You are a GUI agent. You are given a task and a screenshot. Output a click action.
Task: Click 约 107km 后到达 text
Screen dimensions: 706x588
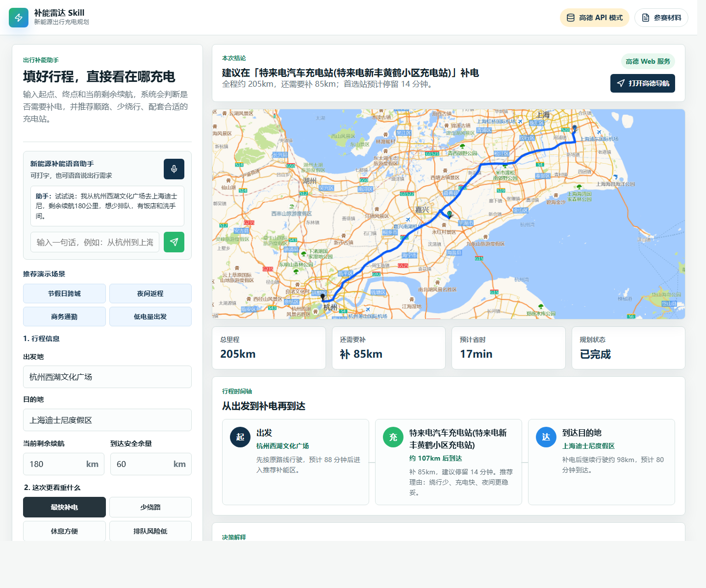click(436, 458)
